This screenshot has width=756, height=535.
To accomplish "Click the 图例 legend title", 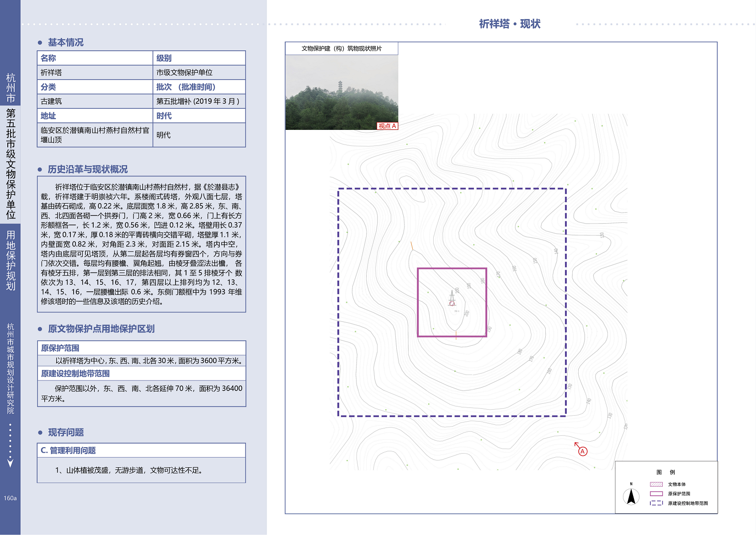I will coord(665,472).
